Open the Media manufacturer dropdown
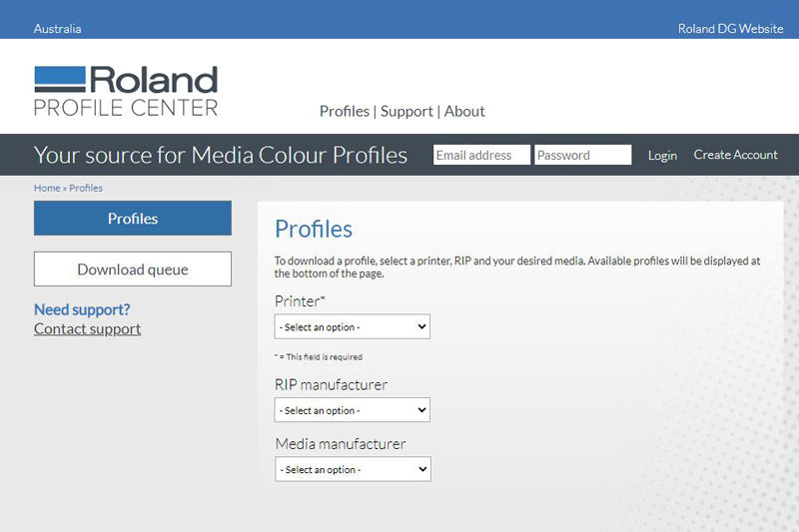Viewport: 799px width, 532px height. (353, 469)
